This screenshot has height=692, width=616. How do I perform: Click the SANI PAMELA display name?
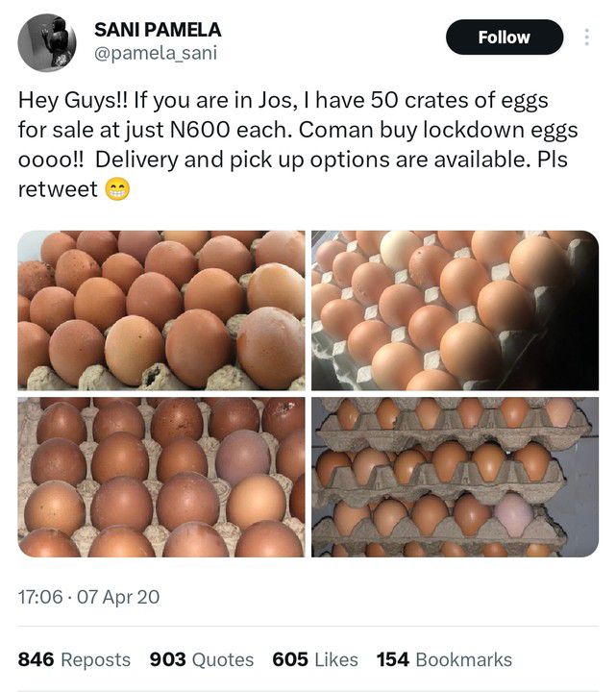[158, 31]
